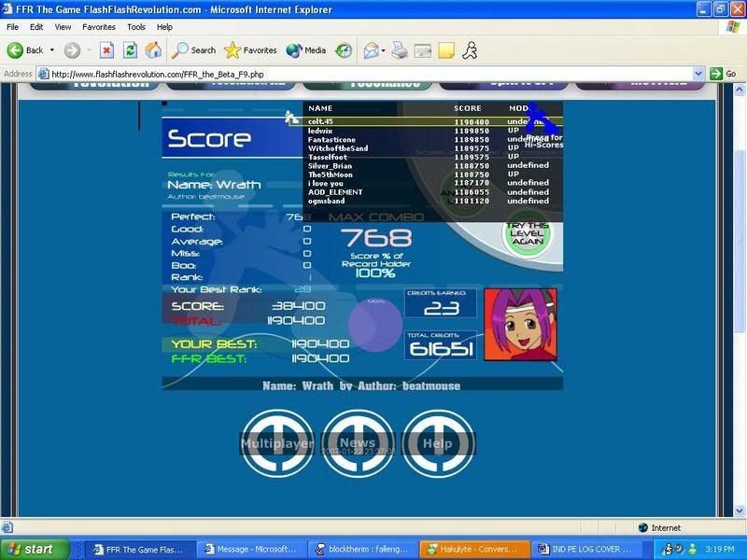Screen dimensions: 747x560
Task: Print the page with the printer icon
Action: (400, 50)
